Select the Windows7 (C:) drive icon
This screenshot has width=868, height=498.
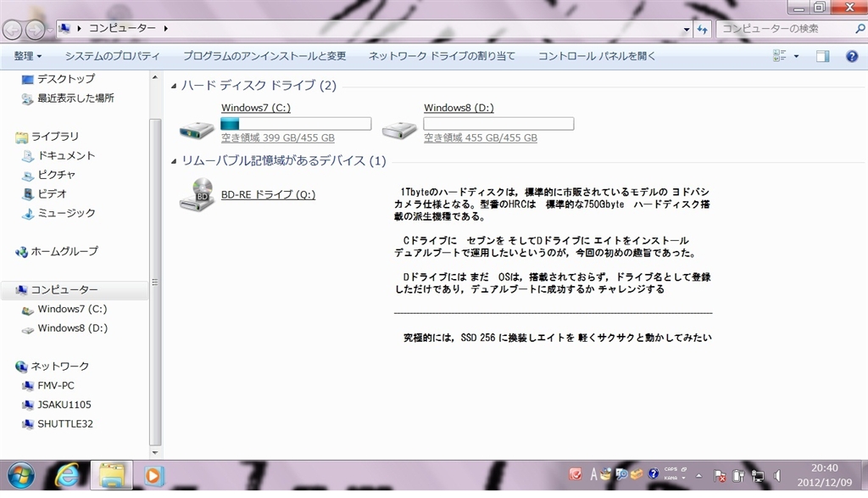(x=197, y=130)
